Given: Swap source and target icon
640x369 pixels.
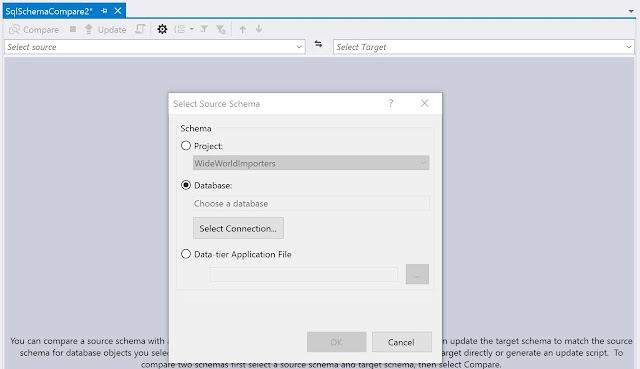Looking at the screenshot, I should [318, 44].
